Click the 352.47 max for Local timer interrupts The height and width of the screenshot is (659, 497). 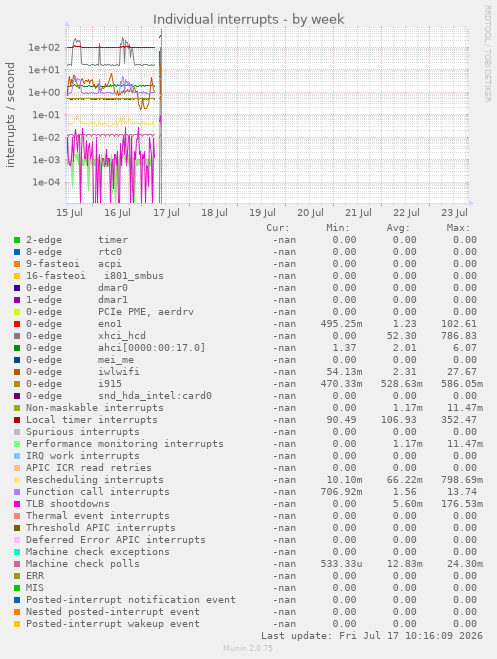459,420
